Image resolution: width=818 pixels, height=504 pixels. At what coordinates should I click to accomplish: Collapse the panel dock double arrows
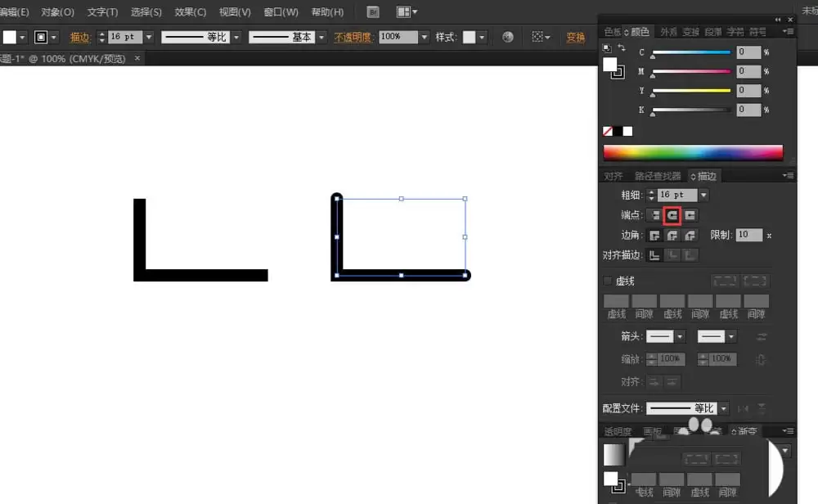coord(778,20)
